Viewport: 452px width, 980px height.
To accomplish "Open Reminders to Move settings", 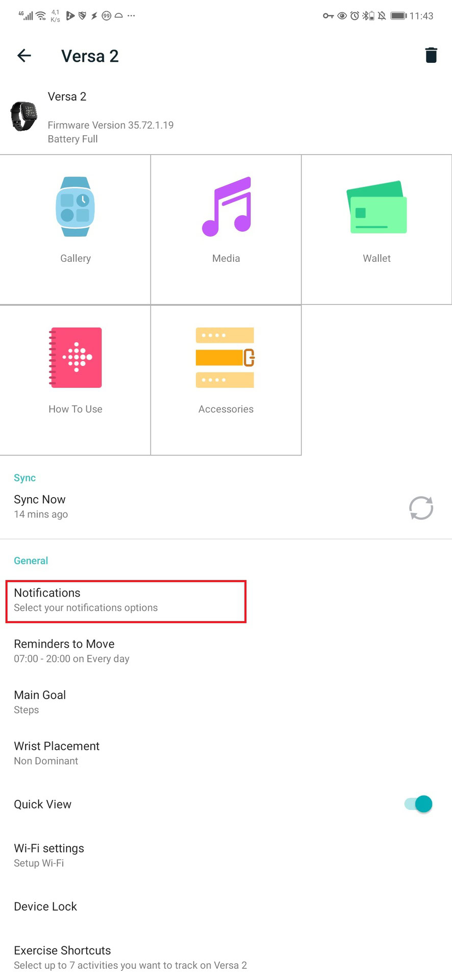I will pos(71,651).
